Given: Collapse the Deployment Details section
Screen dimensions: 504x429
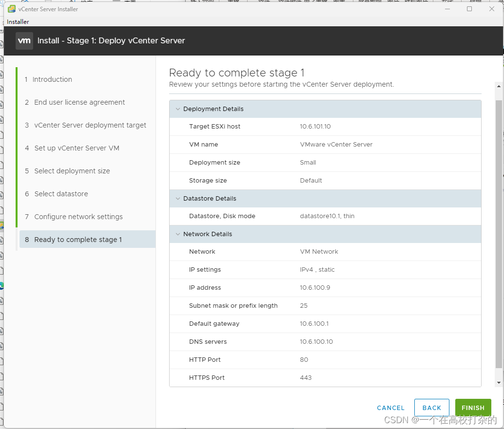Looking at the screenshot, I should pos(178,109).
